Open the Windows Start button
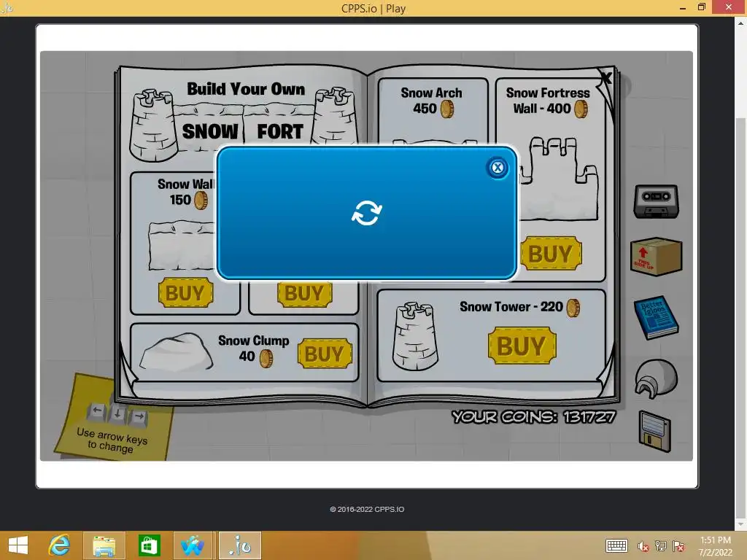747x560 pixels. (x=18, y=545)
